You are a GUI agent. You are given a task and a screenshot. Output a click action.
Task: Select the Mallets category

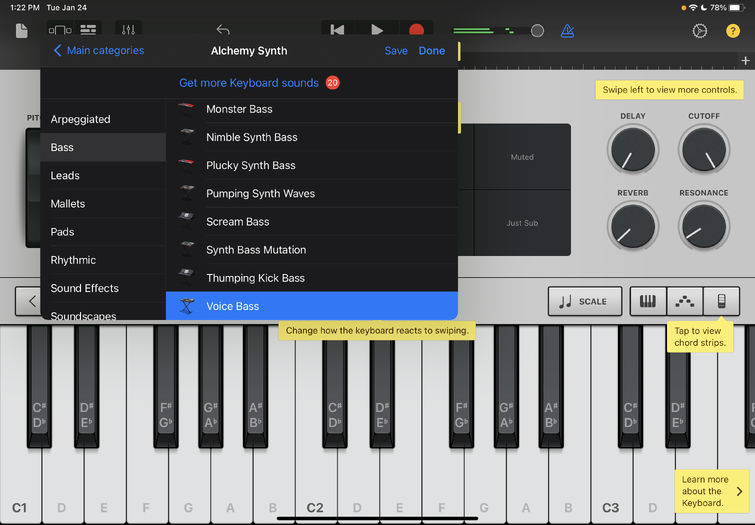tap(103, 204)
